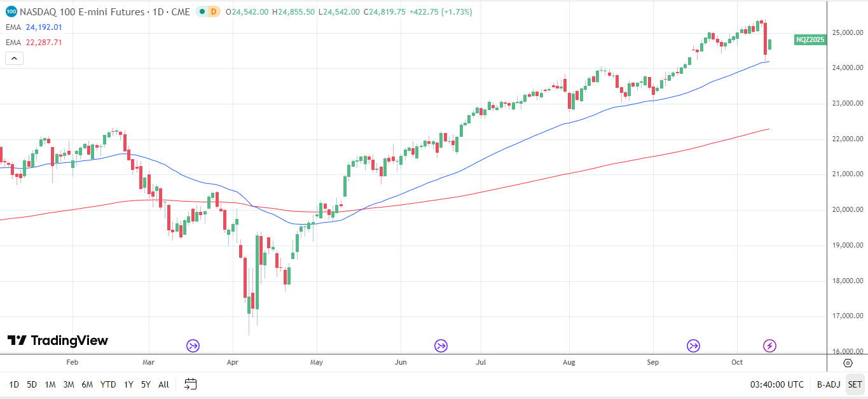868x399 pixels.
Task: Click the June contract rollover marker
Action: click(441, 346)
